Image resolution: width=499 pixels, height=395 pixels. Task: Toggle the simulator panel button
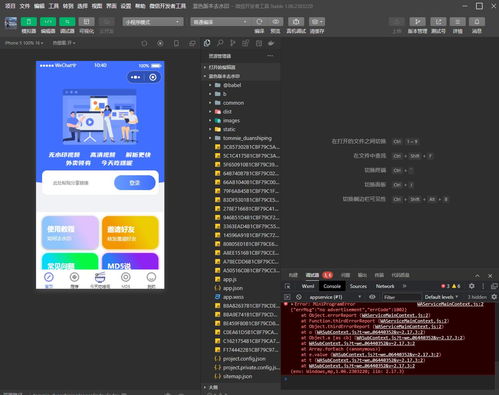point(29,22)
